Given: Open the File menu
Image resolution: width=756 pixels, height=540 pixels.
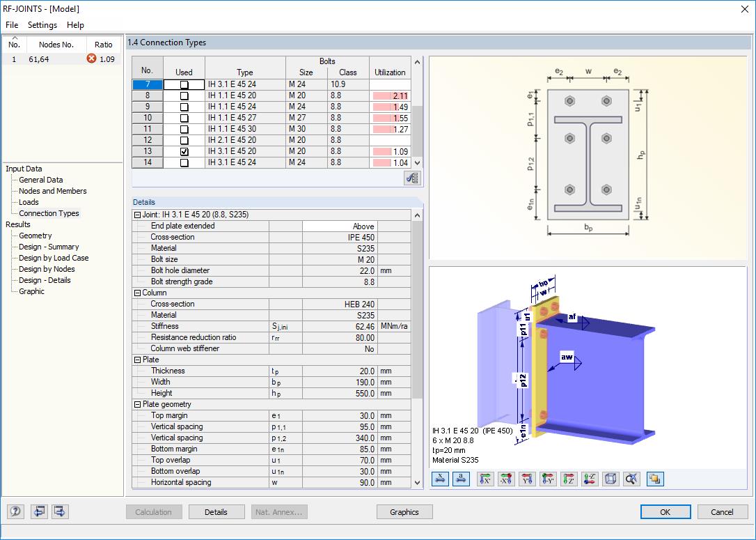Looking at the screenshot, I should tap(11, 25).
